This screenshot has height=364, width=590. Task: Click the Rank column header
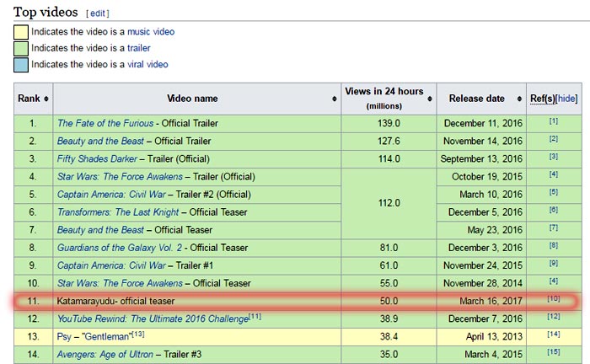[x=34, y=99]
